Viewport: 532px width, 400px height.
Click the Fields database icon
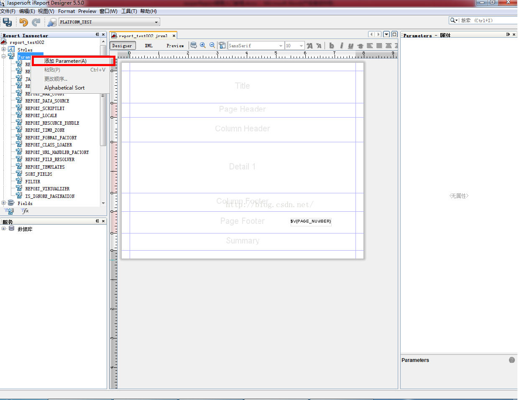pyautogui.click(x=11, y=203)
